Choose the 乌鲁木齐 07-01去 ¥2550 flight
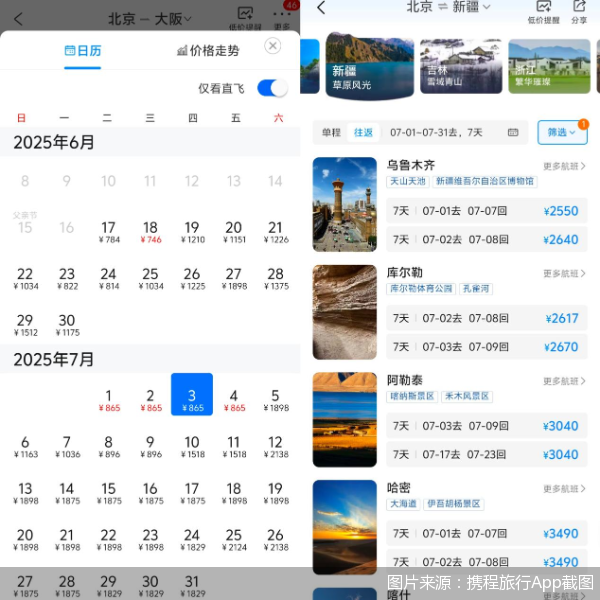The height and width of the screenshot is (600, 600). 486,211
